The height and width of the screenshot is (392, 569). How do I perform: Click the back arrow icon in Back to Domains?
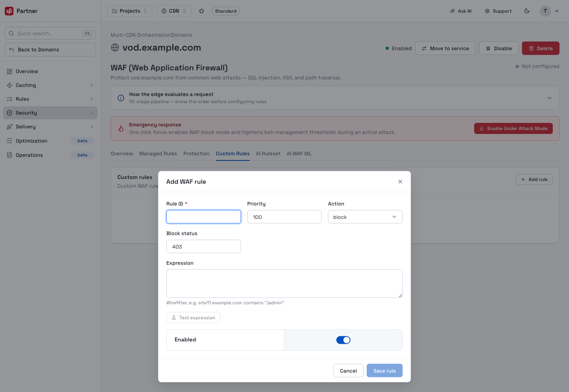[11, 50]
